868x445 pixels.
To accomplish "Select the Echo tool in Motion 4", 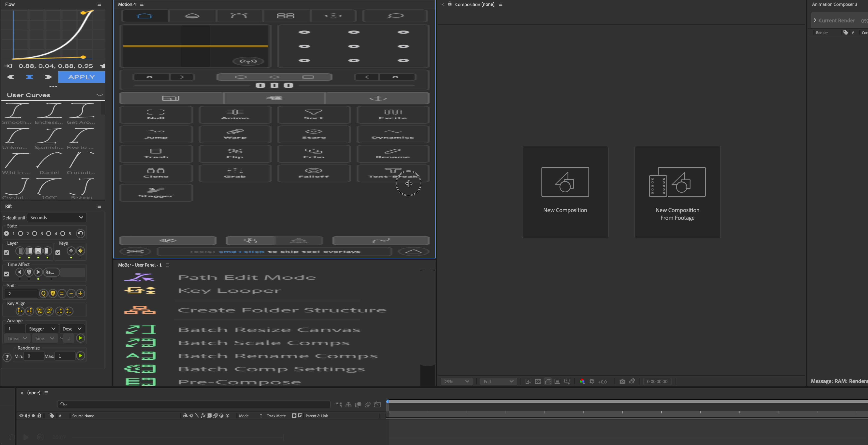I will click(314, 154).
